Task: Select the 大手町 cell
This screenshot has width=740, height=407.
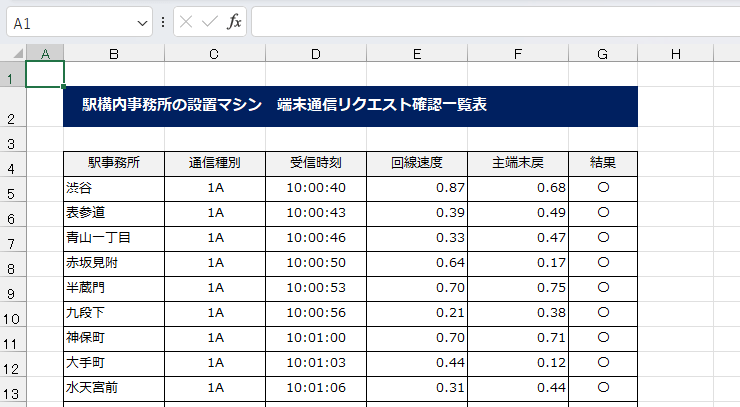Action: (x=114, y=364)
